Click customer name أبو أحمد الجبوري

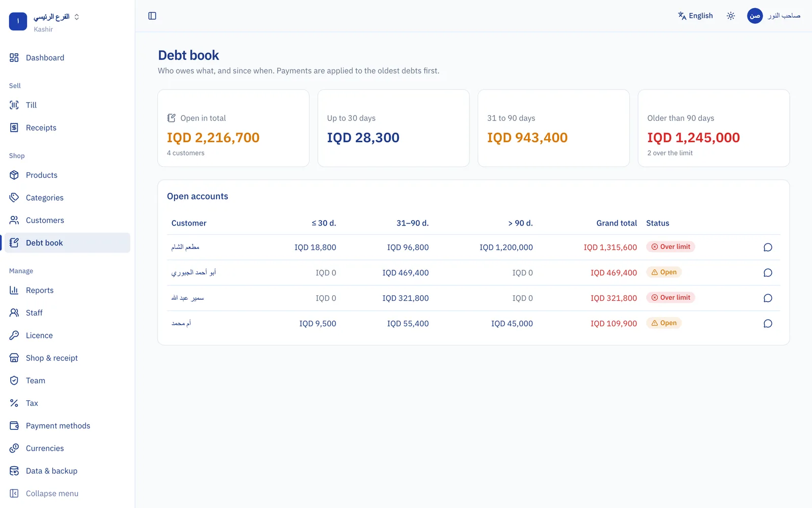click(x=193, y=273)
